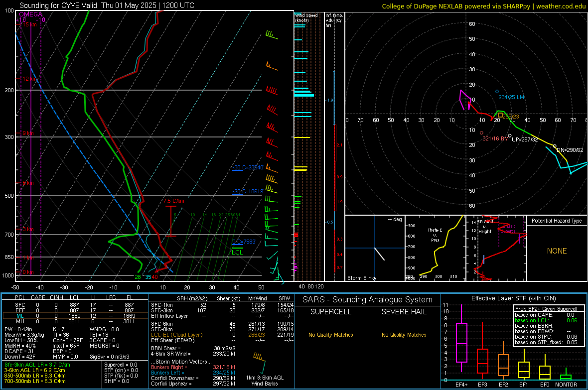
Task: Click the 'SHIP = 0.0' value
Action: pos(117,381)
